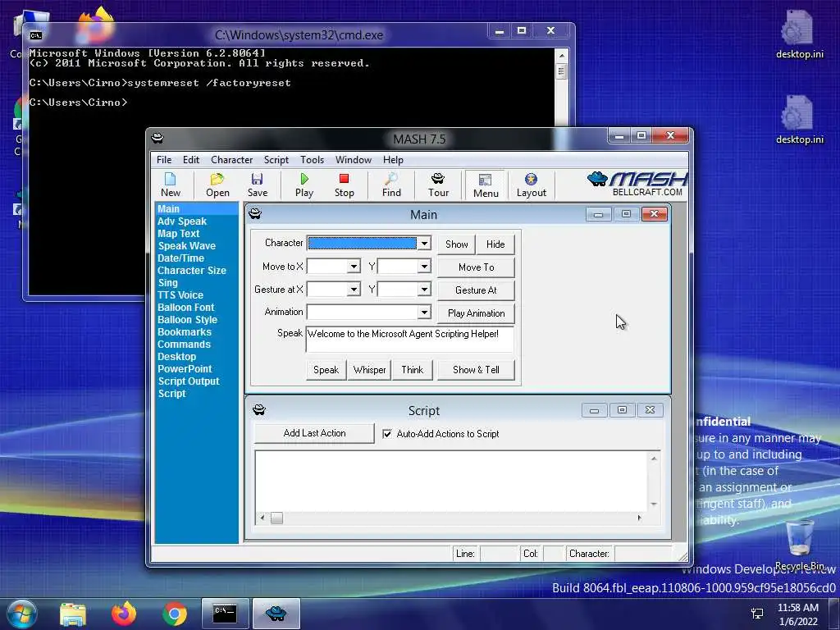Select Speak Wave in the sidebar
The height and width of the screenshot is (630, 840).
pyautogui.click(x=186, y=246)
